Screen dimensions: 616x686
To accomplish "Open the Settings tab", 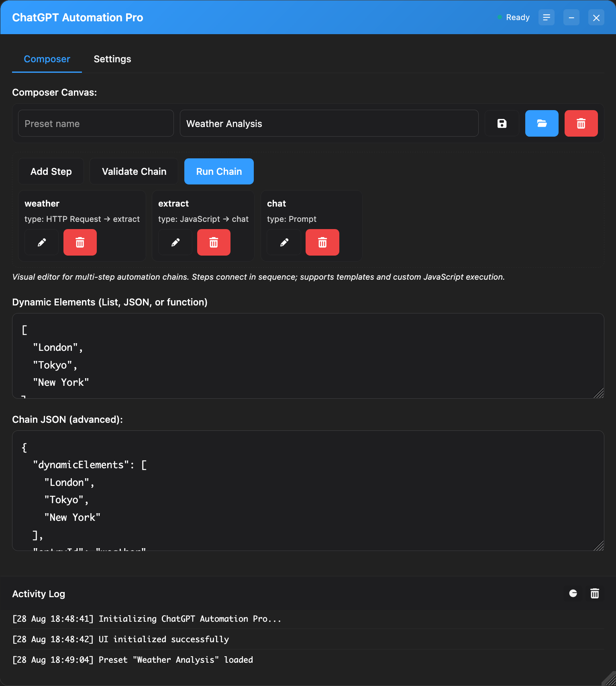I will (112, 59).
